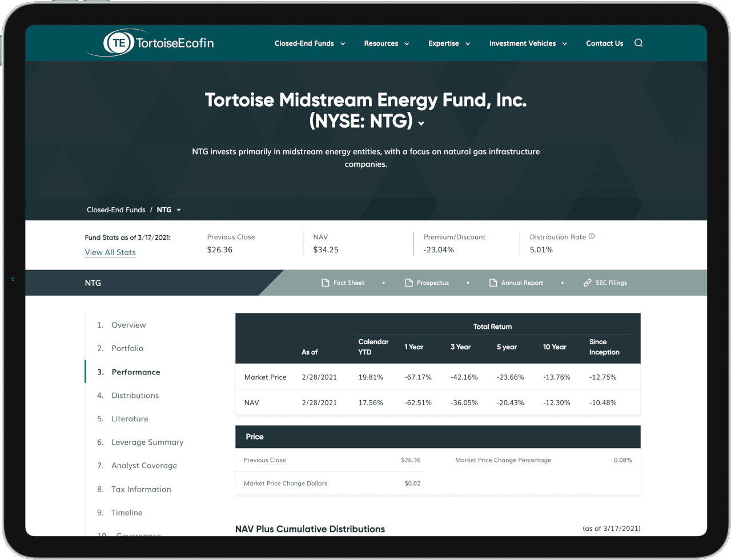This screenshot has height=560, width=731.
Task: Click Market Price 3 Year -42.16%
Action: [464, 377]
